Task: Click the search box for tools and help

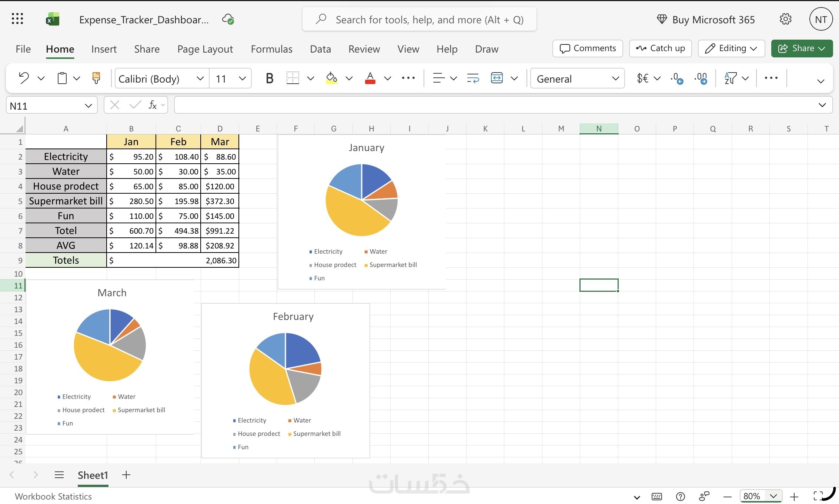Action: point(419,19)
